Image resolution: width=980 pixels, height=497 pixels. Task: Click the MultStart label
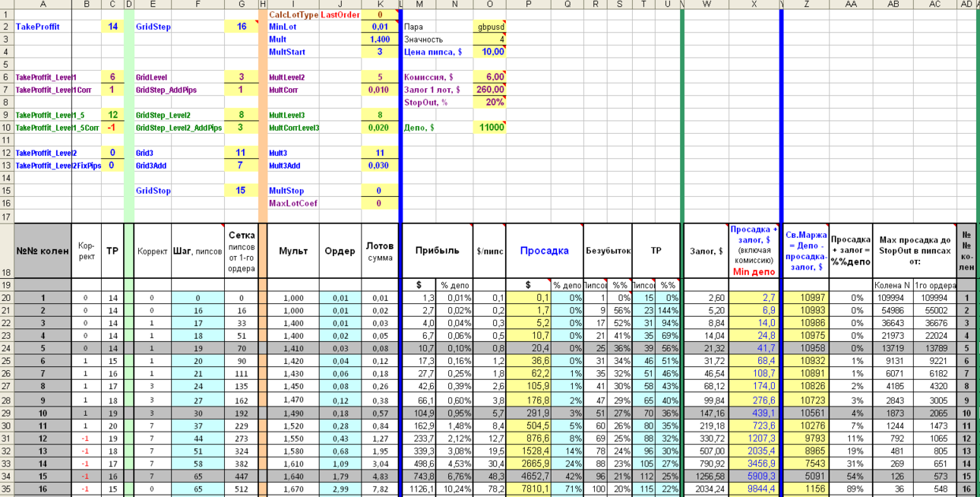coord(287,52)
